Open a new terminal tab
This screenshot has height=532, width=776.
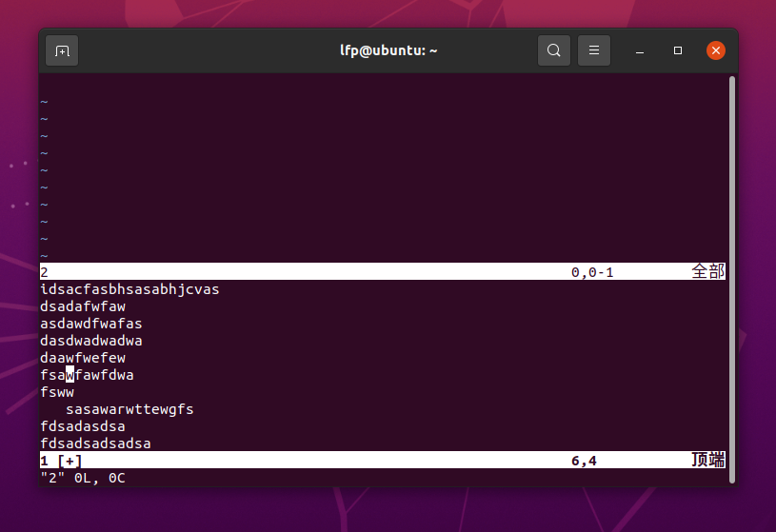pyautogui.click(x=62, y=50)
